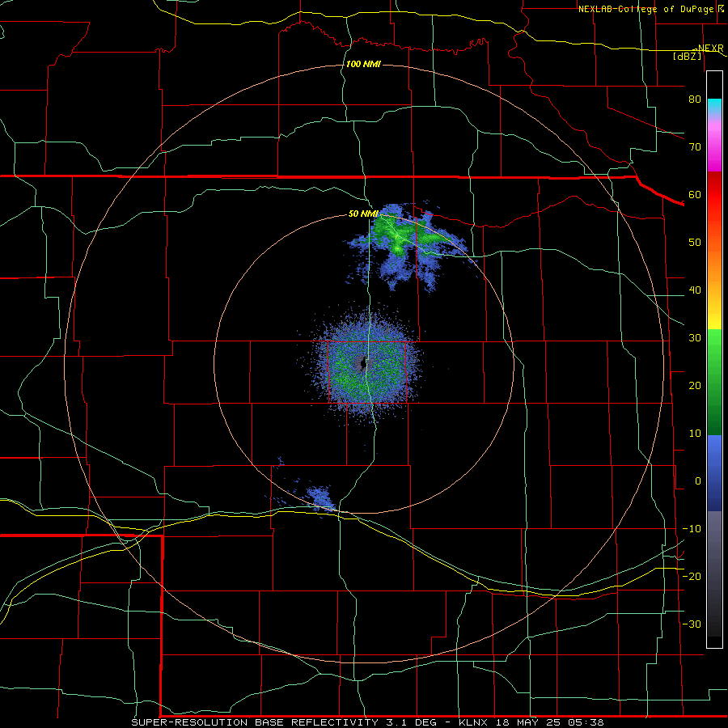Screen dimensions: 728x728
Task: Click the 100 NMI range ring label
Action: tap(363, 64)
